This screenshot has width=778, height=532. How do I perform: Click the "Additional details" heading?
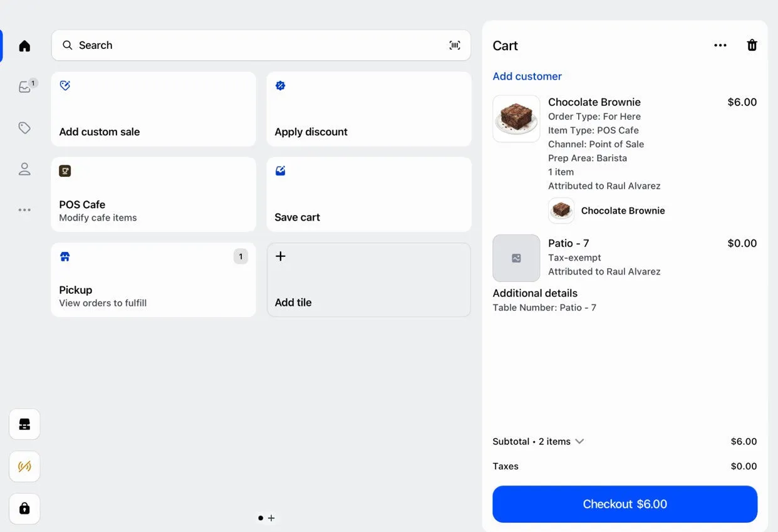click(535, 293)
